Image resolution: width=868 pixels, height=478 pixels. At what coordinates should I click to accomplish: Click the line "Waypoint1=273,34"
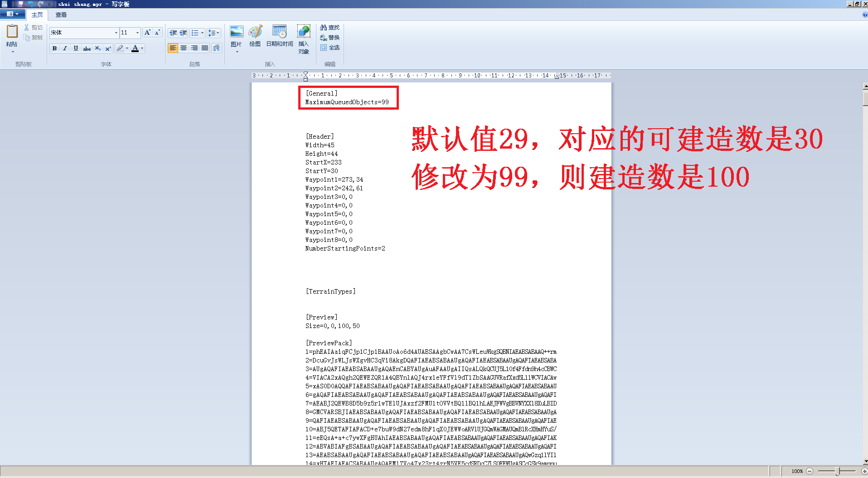tap(335, 179)
